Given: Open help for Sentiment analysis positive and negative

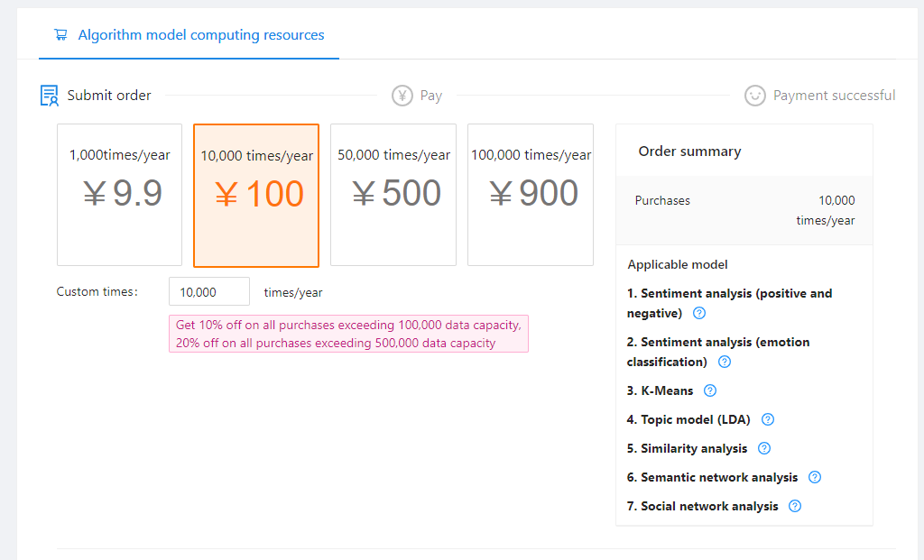Looking at the screenshot, I should (x=698, y=314).
